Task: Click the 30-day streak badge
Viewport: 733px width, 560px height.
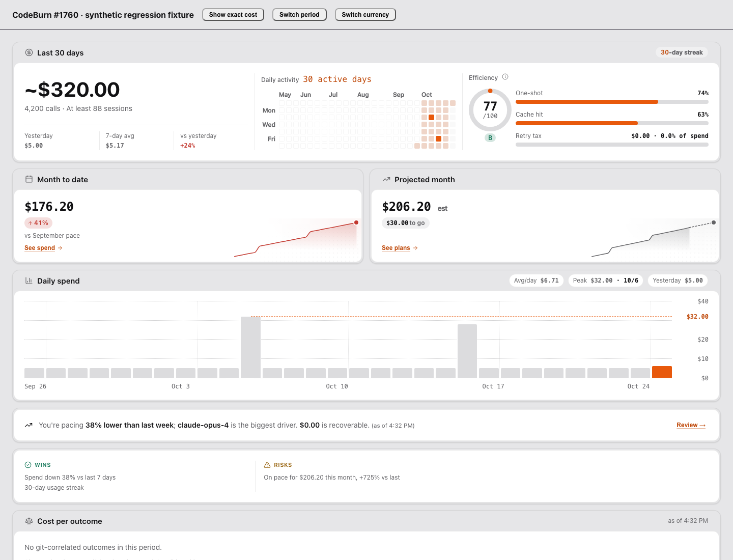Action: 682,52
